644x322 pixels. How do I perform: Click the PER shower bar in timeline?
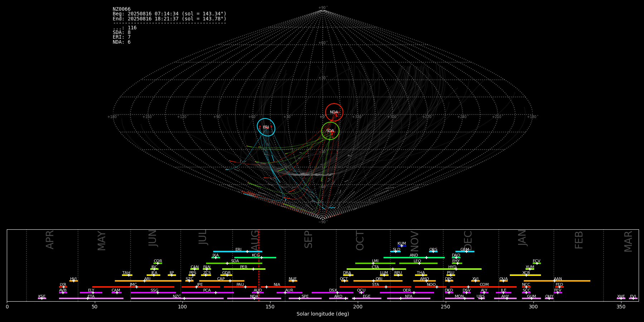tap(244, 269)
